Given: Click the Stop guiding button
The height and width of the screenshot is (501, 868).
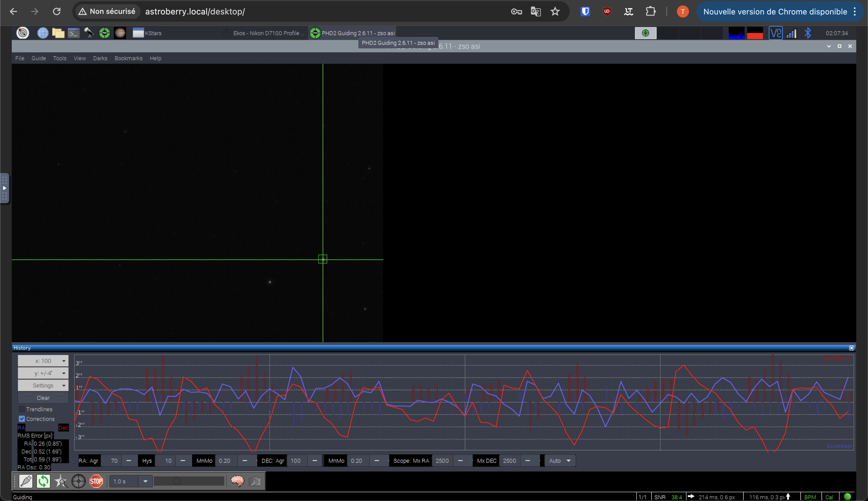Looking at the screenshot, I should [96, 481].
